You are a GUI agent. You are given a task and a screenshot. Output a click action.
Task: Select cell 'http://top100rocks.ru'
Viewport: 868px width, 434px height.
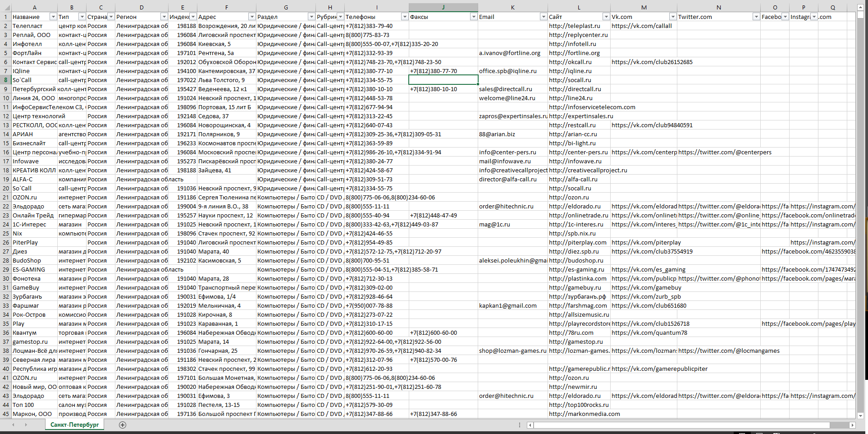(x=579, y=405)
